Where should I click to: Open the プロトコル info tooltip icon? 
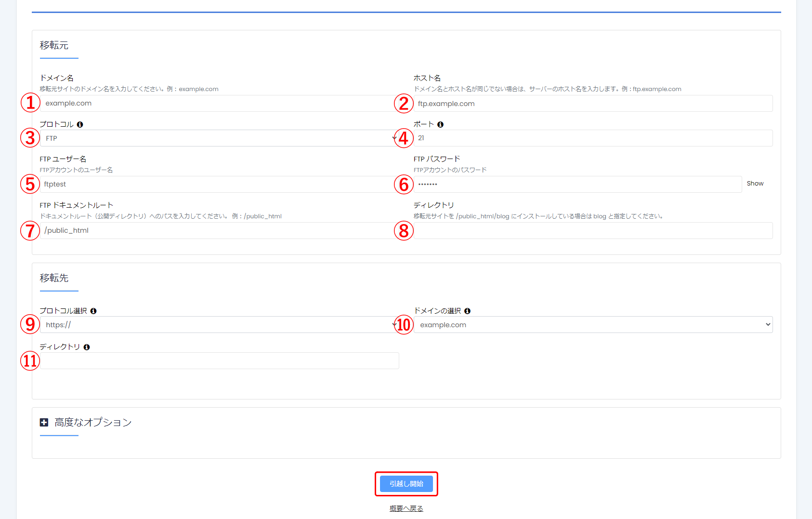(80, 124)
